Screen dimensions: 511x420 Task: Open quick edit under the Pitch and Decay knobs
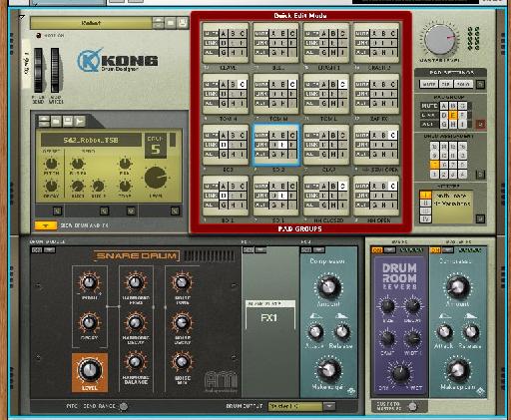click(58, 210)
